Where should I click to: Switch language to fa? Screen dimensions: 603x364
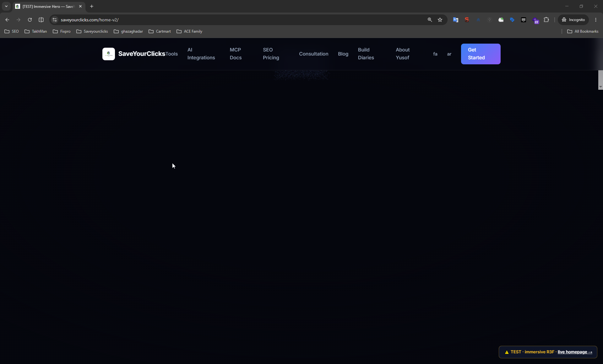[x=435, y=54]
